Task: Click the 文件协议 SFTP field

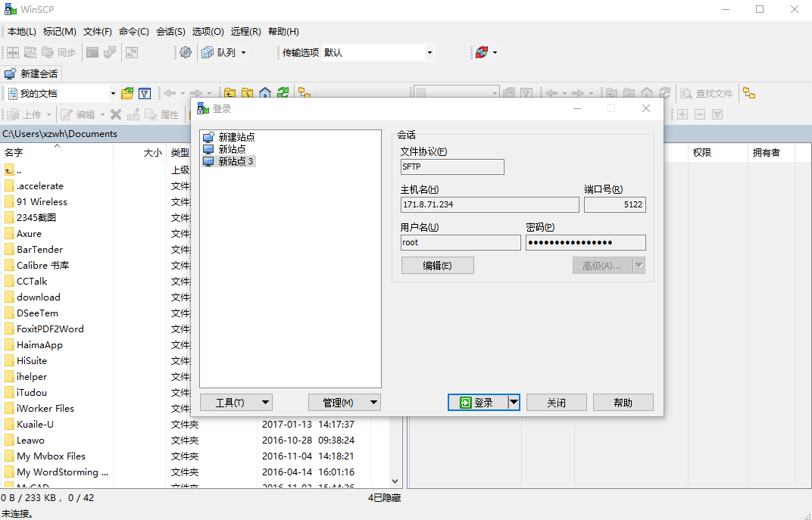Action: (452, 167)
